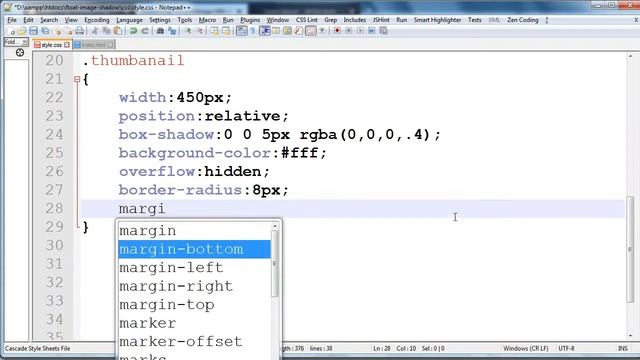Click the Zoom In toolbar icon
640x360 pixels.
point(187,31)
